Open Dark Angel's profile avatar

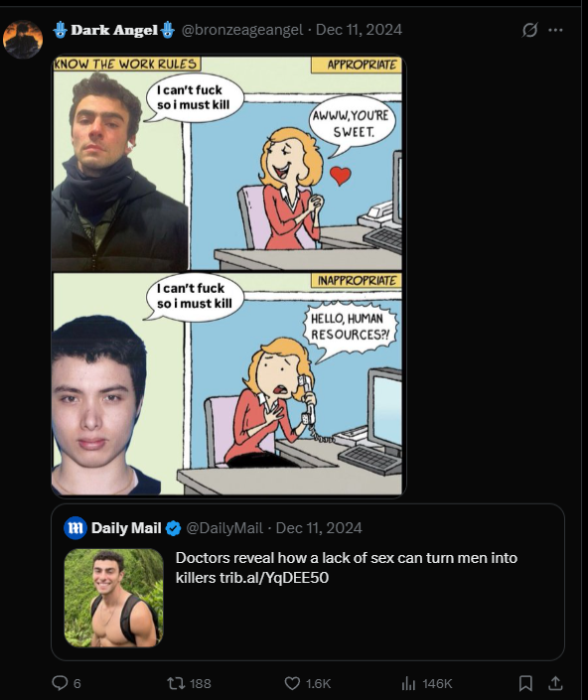[x=23, y=40]
